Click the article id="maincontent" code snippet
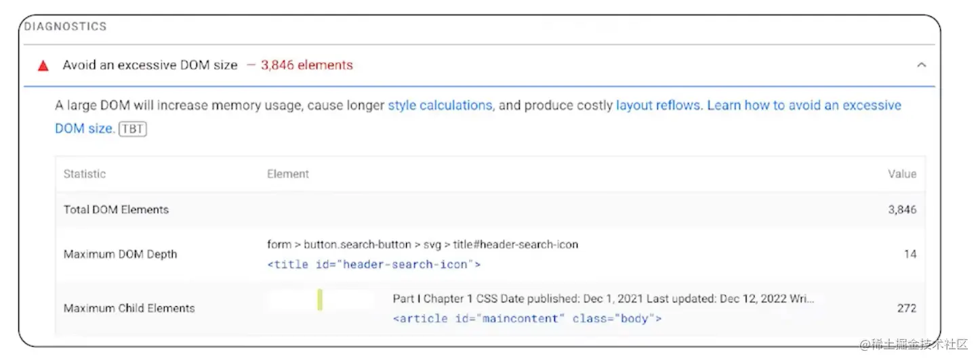Image resolution: width=980 pixels, height=363 pixels. point(527,318)
